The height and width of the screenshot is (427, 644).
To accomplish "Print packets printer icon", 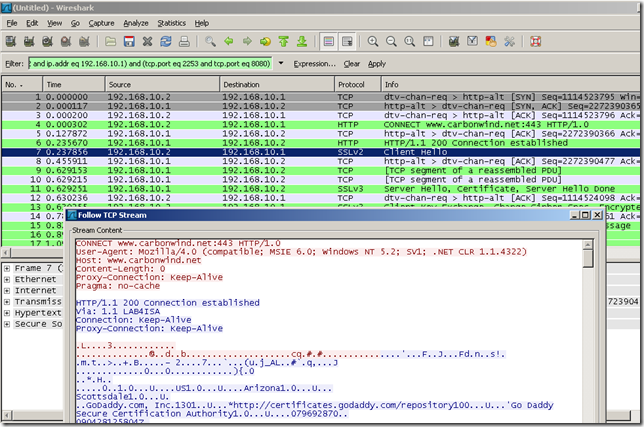I will coord(184,41).
